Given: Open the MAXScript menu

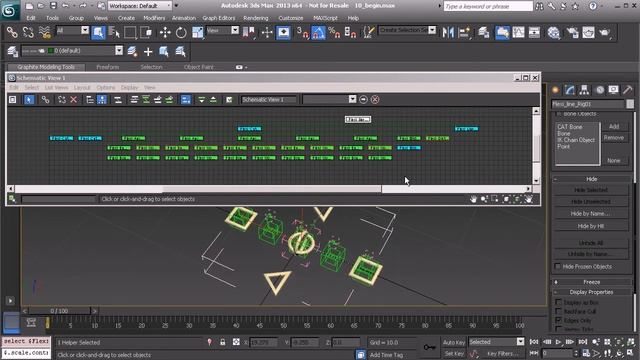Looking at the screenshot, I should pos(325,18).
